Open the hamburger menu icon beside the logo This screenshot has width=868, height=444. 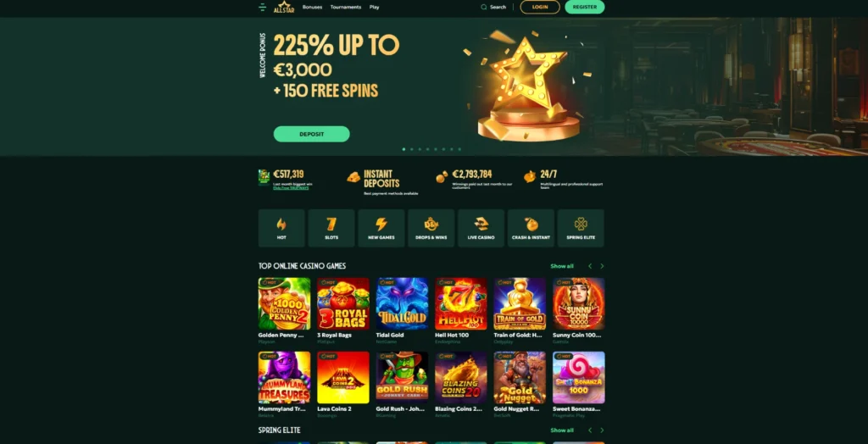click(x=263, y=7)
